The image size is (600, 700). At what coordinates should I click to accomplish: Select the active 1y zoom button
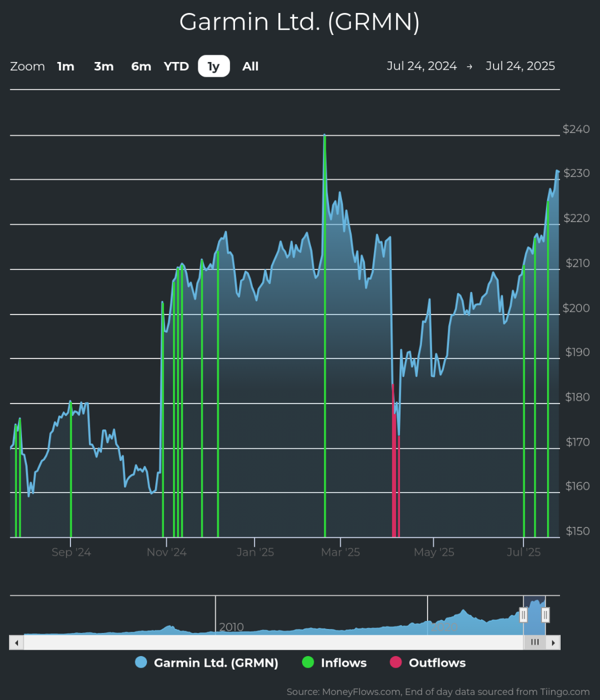click(214, 67)
